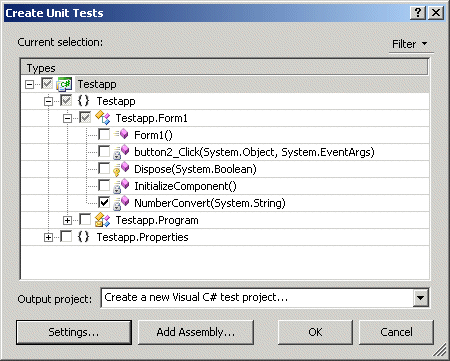Click the Types column header
Image resolution: width=450 pixels, height=361 pixels.
click(224, 68)
